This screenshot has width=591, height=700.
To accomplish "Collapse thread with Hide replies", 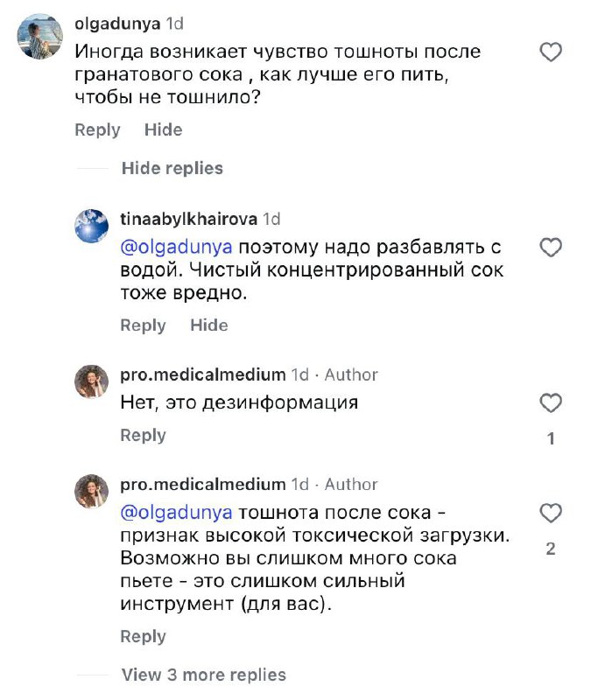I will click(172, 168).
